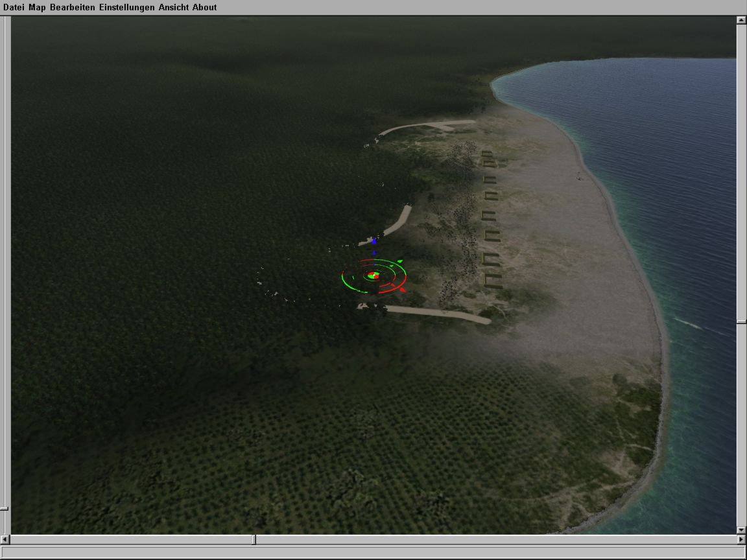Click the red axis arrow of the gizmo

point(403,290)
